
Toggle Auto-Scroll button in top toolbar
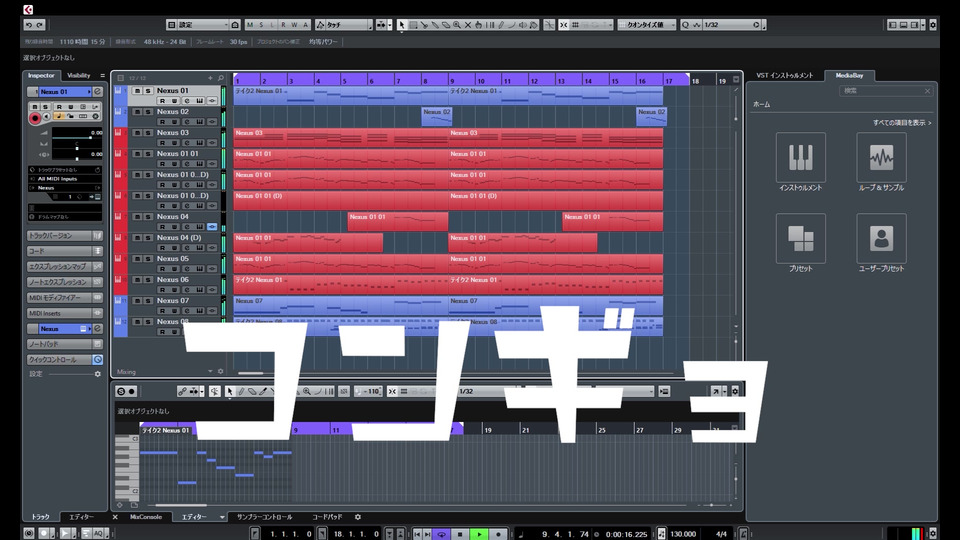point(382,24)
